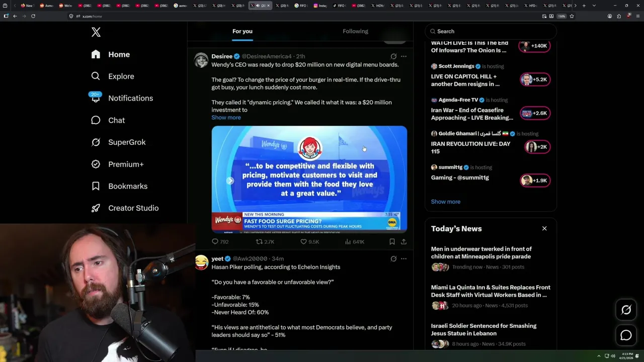The width and height of the screenshot is (644, 362).
Task: Open a new browser tab
Action: tap(584, 6)
